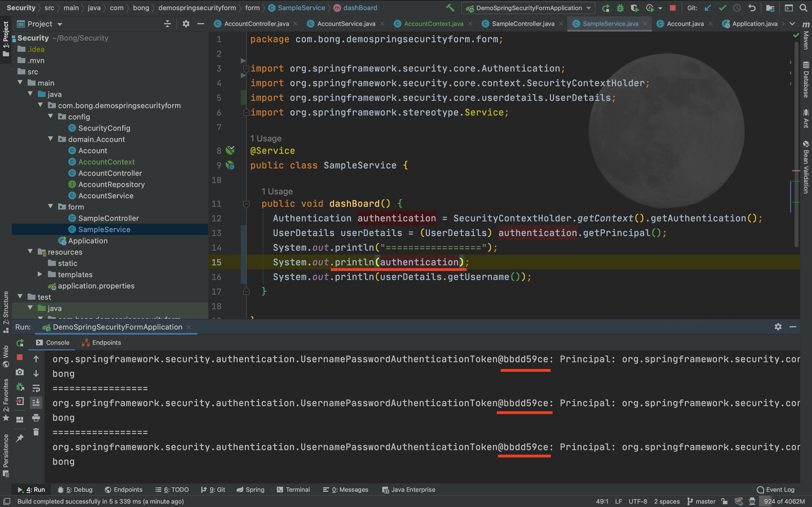Stop the running application via red square
The image size is (812, 507).
point(672,8)
